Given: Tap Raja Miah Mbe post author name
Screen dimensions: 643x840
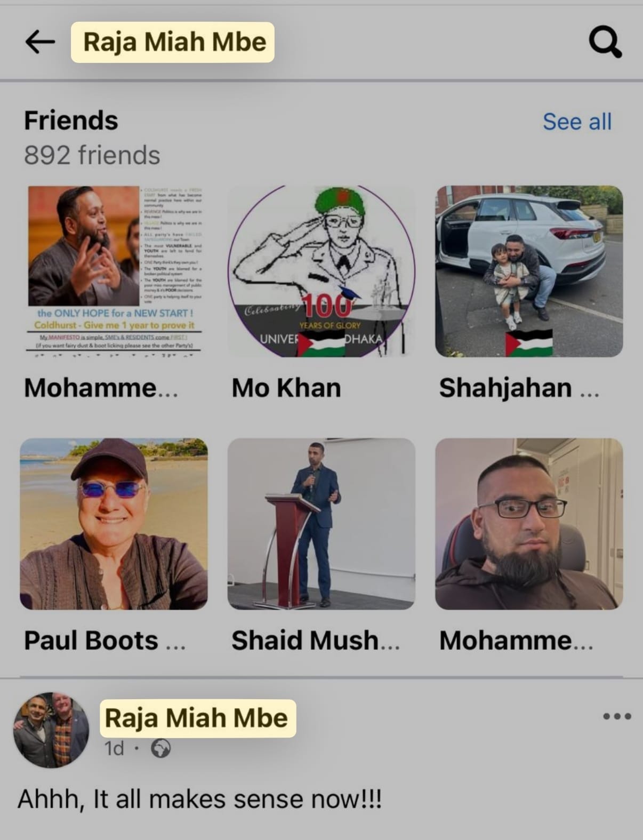Looking at the screenshot, I should click(x=197, y=718).
